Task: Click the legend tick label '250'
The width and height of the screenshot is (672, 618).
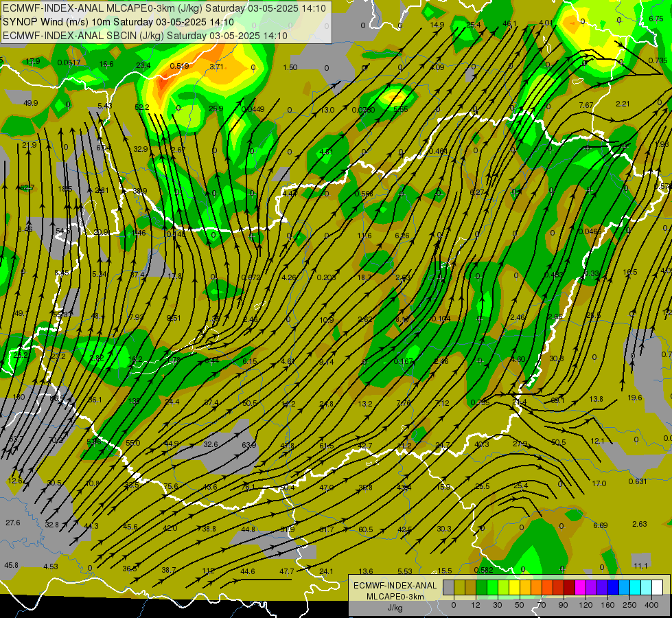Action: (629, 605)
